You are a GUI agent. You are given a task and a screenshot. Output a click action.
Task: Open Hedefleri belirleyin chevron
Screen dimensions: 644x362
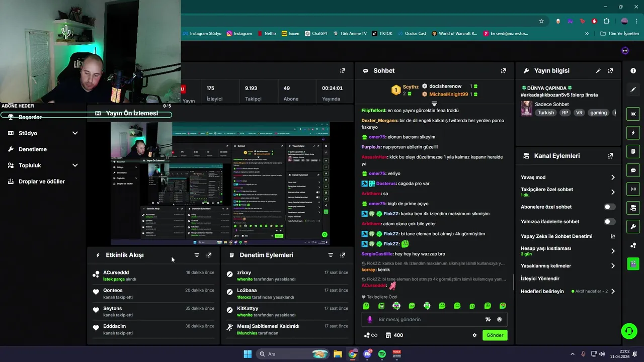613,291
